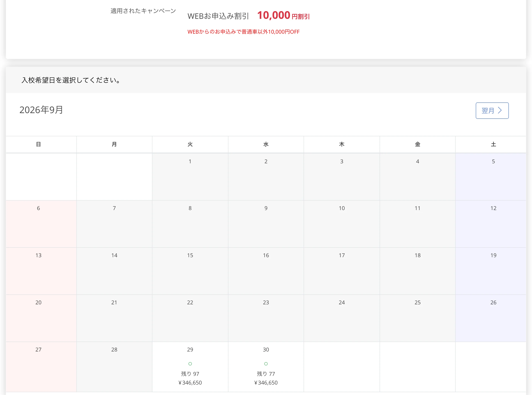
Task: Click the 木 Thursday column header
Action: tap(341, 144)
